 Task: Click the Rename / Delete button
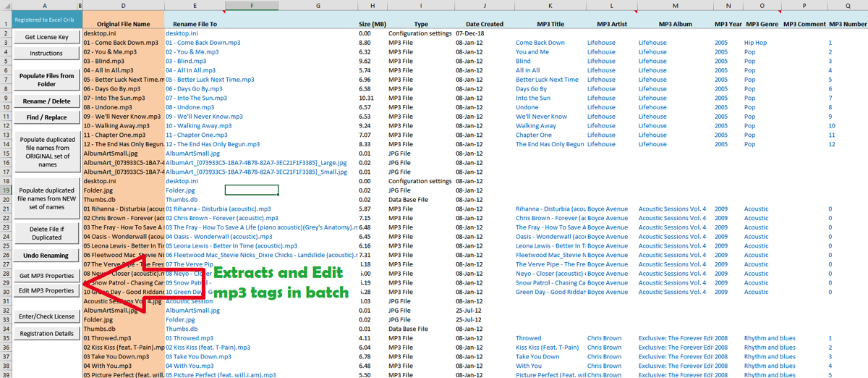coord(46,101)
